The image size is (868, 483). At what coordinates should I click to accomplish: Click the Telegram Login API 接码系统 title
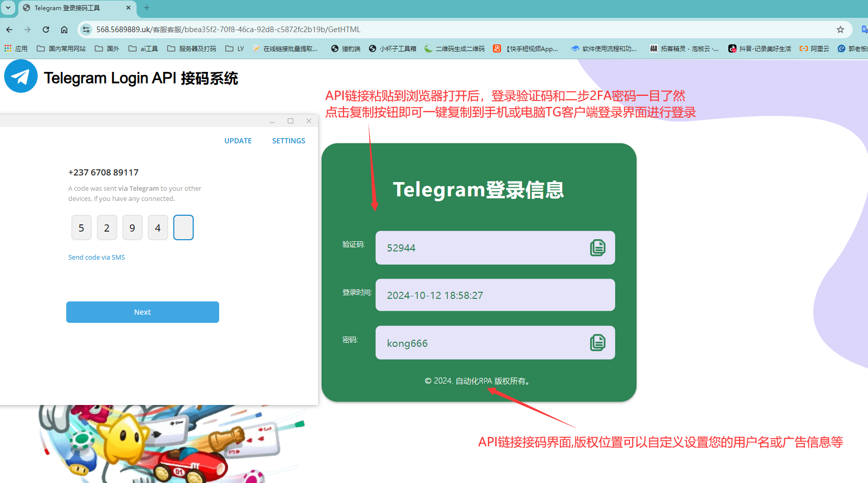coord(141,78)
